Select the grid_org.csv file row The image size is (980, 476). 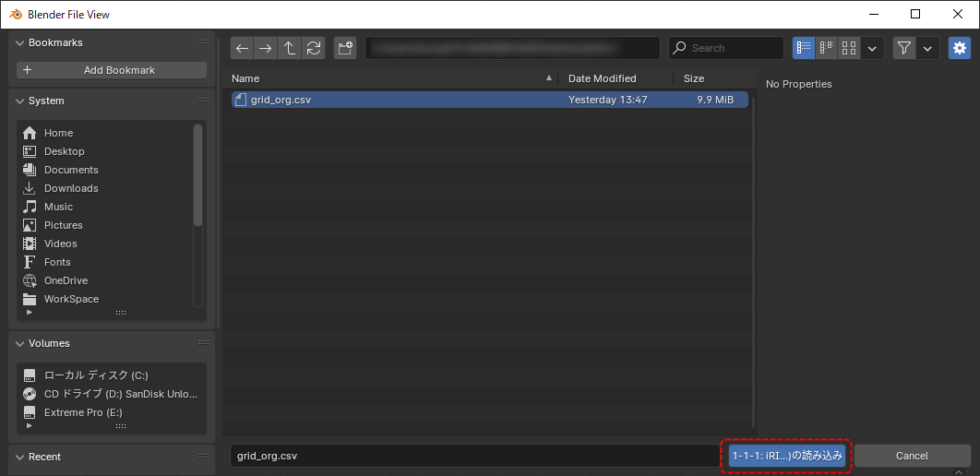(x=489, y=100)
